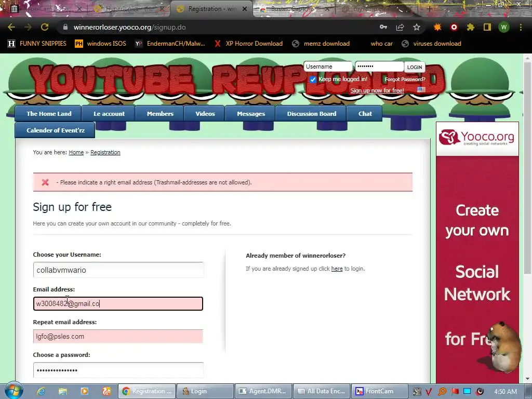Viewport: 532px width, 399px height.
Task: Switch to the All Data Enc... taskbar window
Action: click(322, 391)
